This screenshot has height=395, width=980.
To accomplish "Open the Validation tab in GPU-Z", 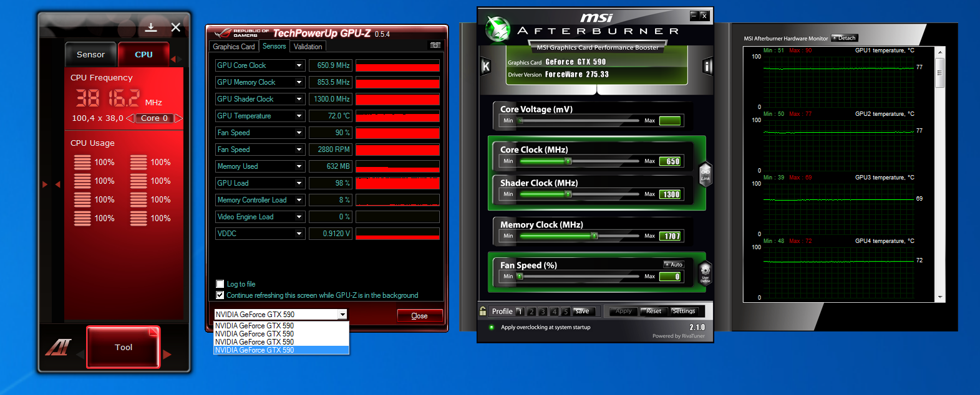I will [308, 47].
